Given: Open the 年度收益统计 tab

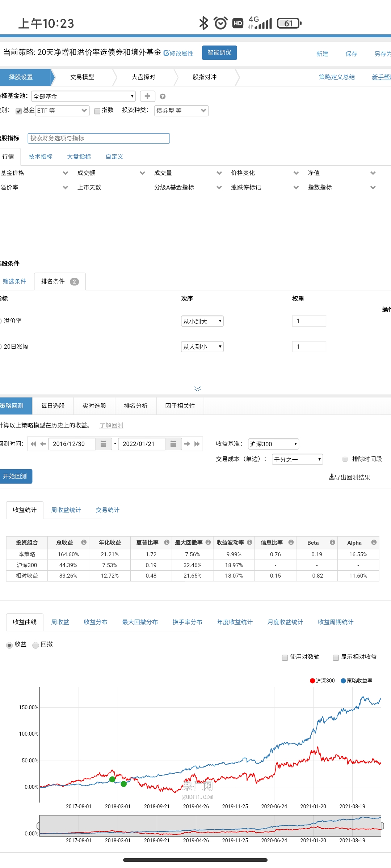Looking at the screenshot, I should (x=235, y=622).
